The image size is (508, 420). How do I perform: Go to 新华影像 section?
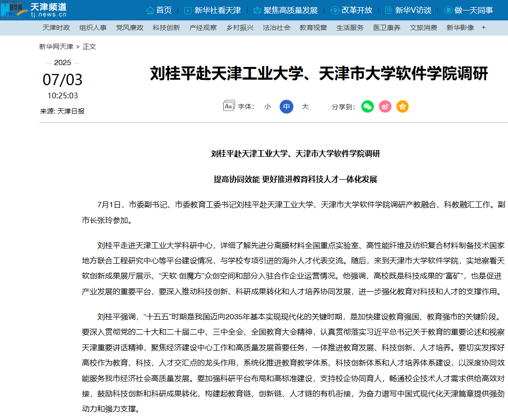click(x=460, y=28)
